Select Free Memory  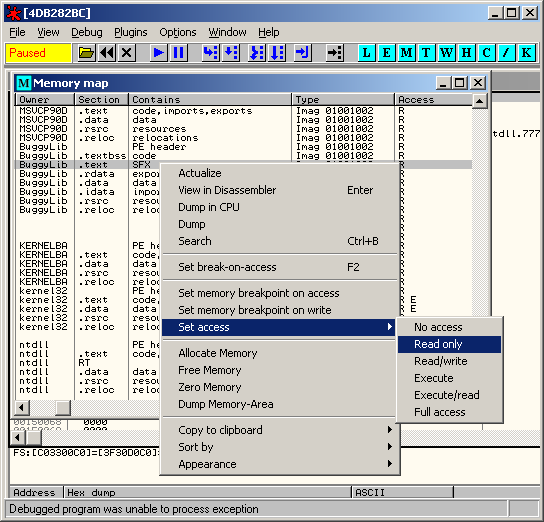click(279, 370)
